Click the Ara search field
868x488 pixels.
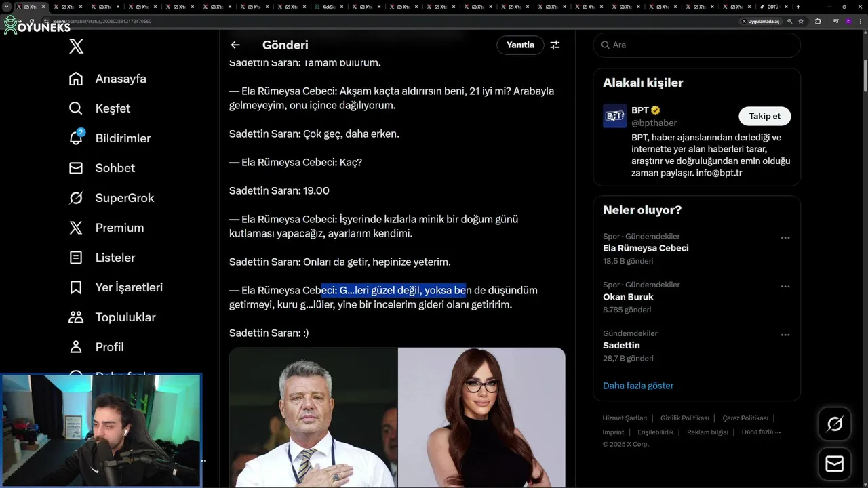click(x=696, y=45)
